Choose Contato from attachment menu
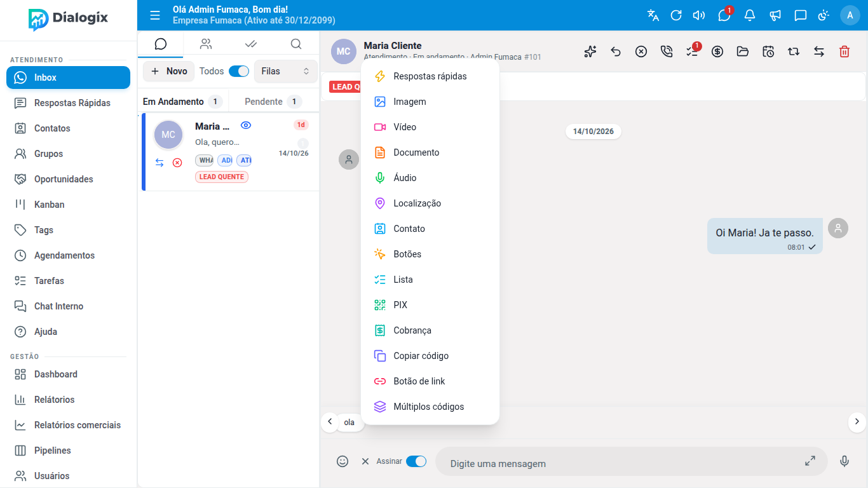 pos(430,229)
